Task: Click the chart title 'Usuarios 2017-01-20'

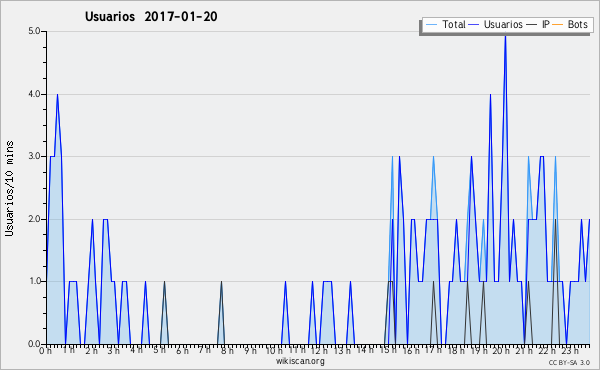Action: tap(151, 16)
